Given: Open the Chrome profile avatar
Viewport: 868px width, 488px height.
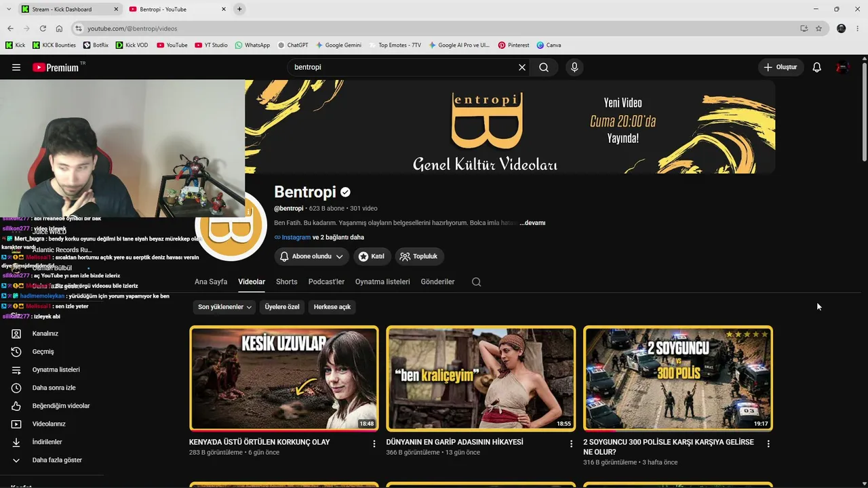Looking at the screenshot, I should coord(842,28).
